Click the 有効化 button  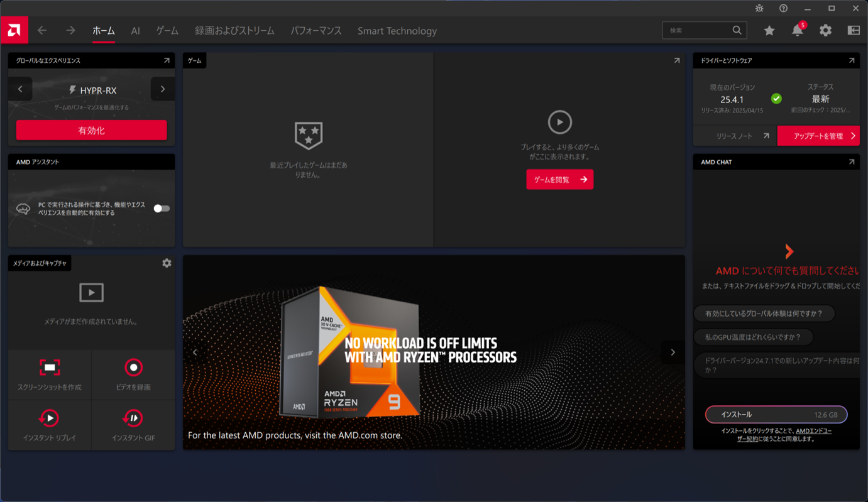tap(92, 130)
